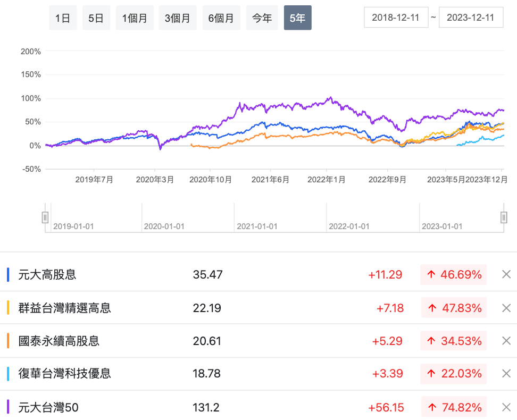
Task: Click the change value +11.29
Action: coord(385,274)
